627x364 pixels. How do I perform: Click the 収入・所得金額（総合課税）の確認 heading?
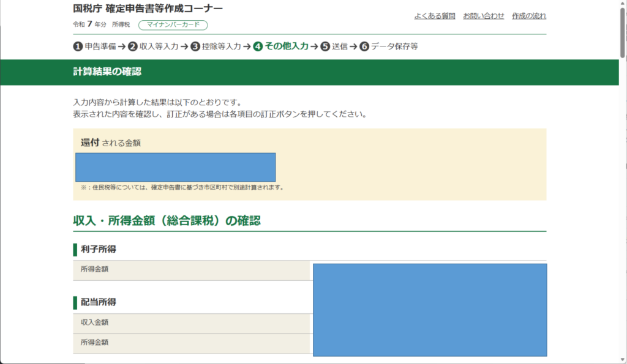point(167,221)
